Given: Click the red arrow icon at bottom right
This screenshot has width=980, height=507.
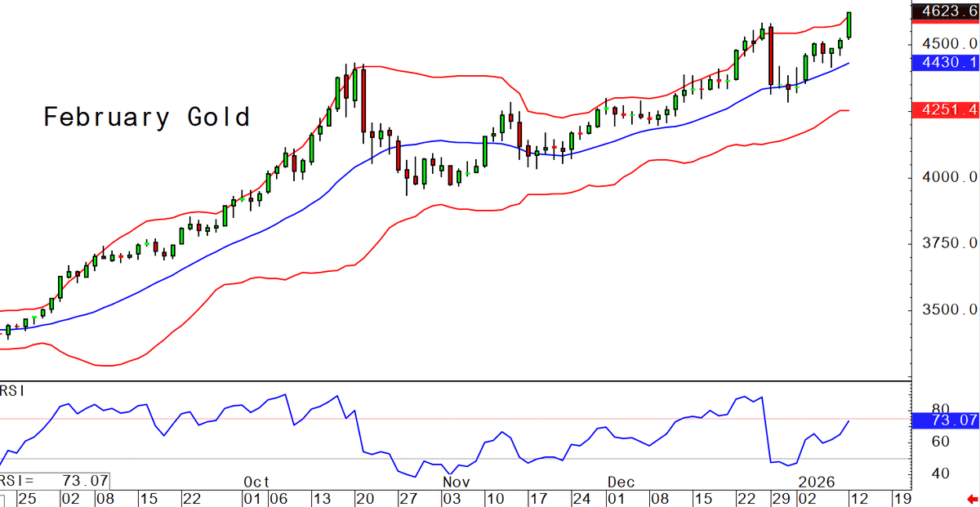Looking at the screenshot, I should coord(971,498).
